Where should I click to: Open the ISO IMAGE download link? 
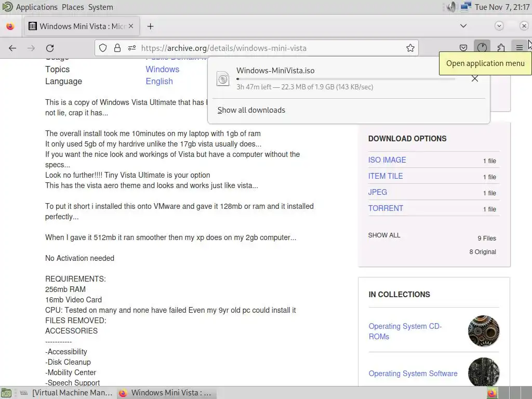pyautogui.click(x=387, y=160)
